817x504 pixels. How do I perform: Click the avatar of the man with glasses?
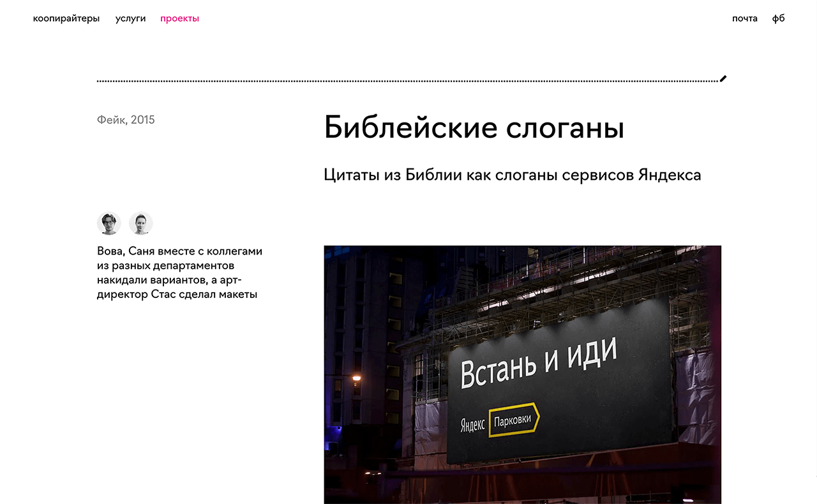point(109,224)
